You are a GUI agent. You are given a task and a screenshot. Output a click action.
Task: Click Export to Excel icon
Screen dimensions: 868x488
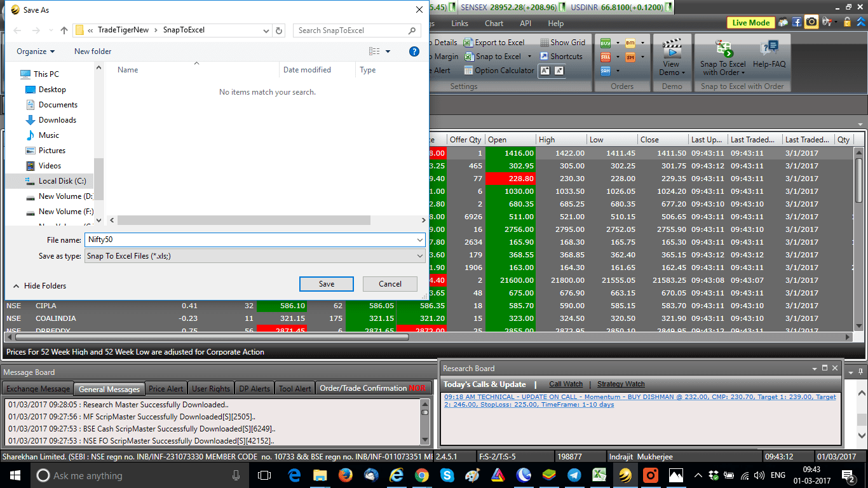(468, 43)
